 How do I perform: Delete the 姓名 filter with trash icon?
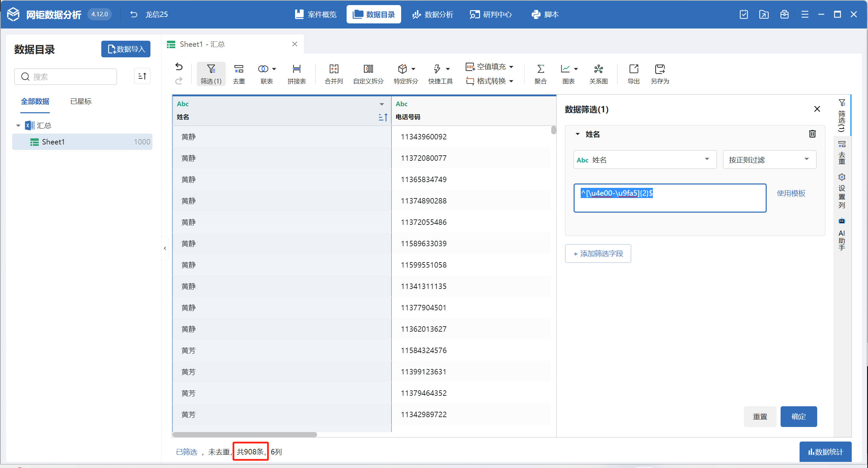point(812,134)
